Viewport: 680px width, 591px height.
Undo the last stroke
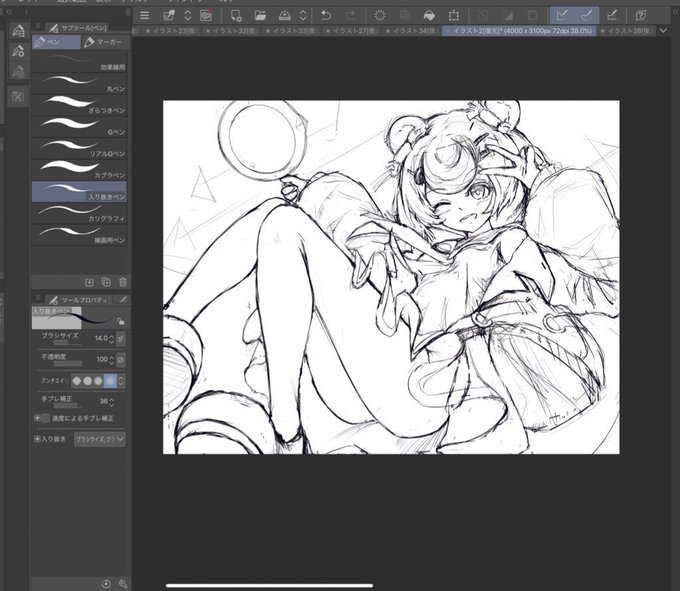[x=326, y=16]
